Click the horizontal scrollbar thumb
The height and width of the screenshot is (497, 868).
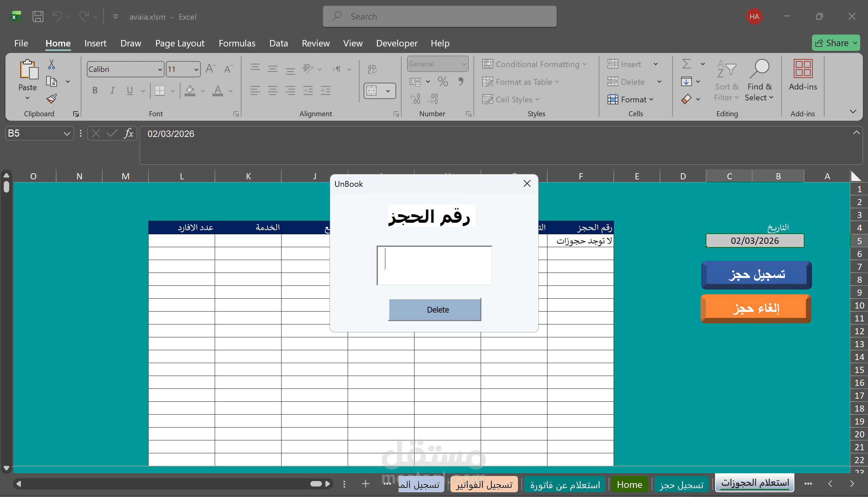316,484
